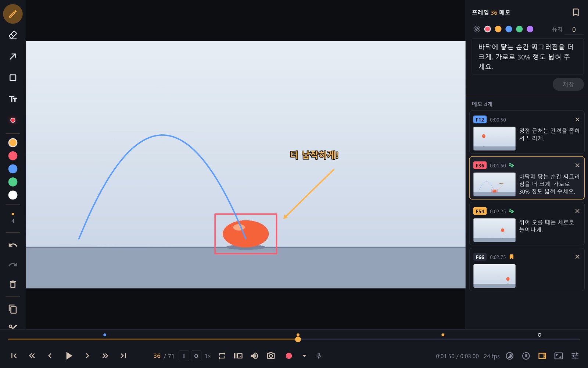Toggle the side panel layout icon

[x=542, y=356]
